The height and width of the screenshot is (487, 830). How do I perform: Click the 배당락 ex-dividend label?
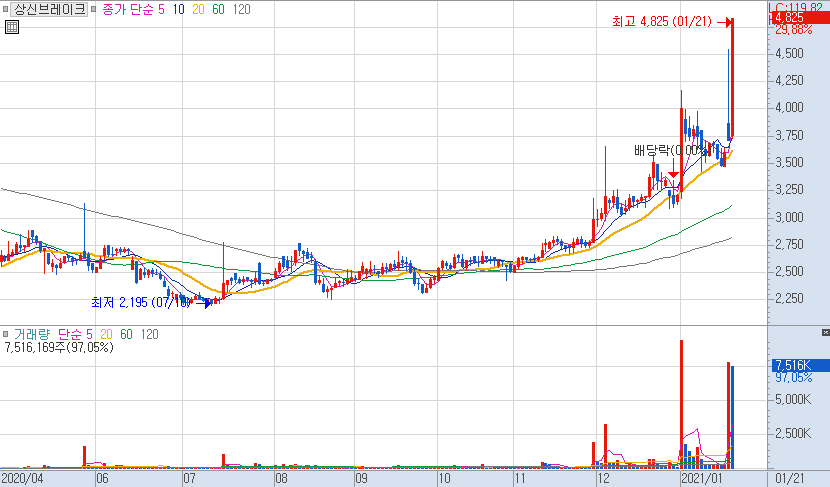(x=670, y=151)
